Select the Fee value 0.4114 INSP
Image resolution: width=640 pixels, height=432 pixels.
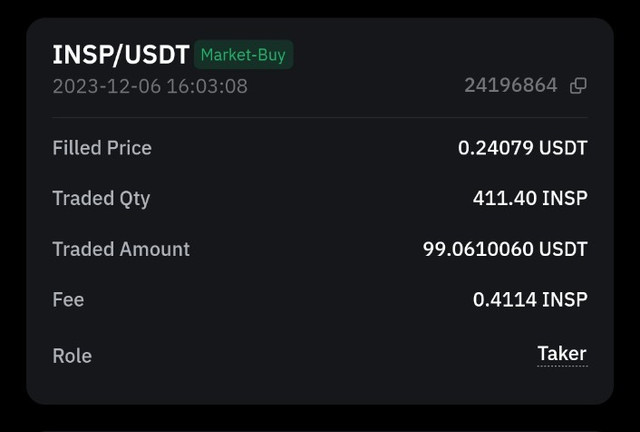pos(530,300)
